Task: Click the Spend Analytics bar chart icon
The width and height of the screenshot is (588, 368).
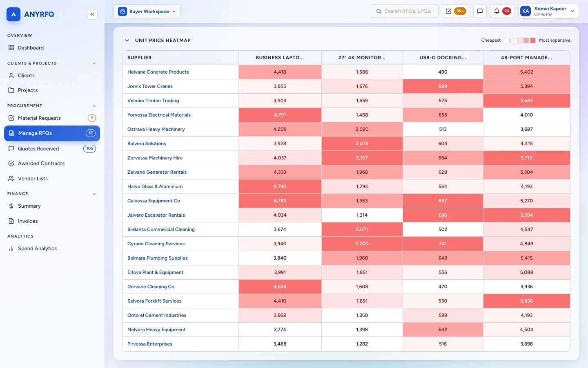Action: tap(11, 249)
